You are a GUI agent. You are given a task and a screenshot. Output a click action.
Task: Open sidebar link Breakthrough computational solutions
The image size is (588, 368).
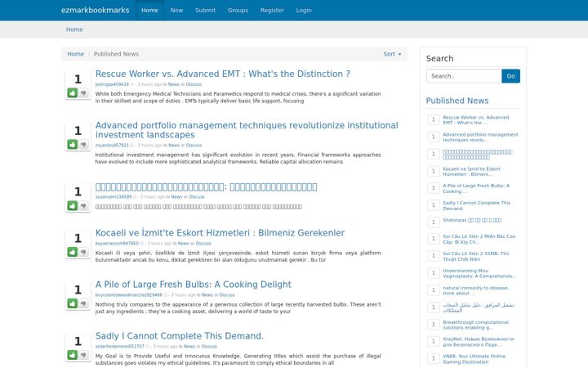476,325
